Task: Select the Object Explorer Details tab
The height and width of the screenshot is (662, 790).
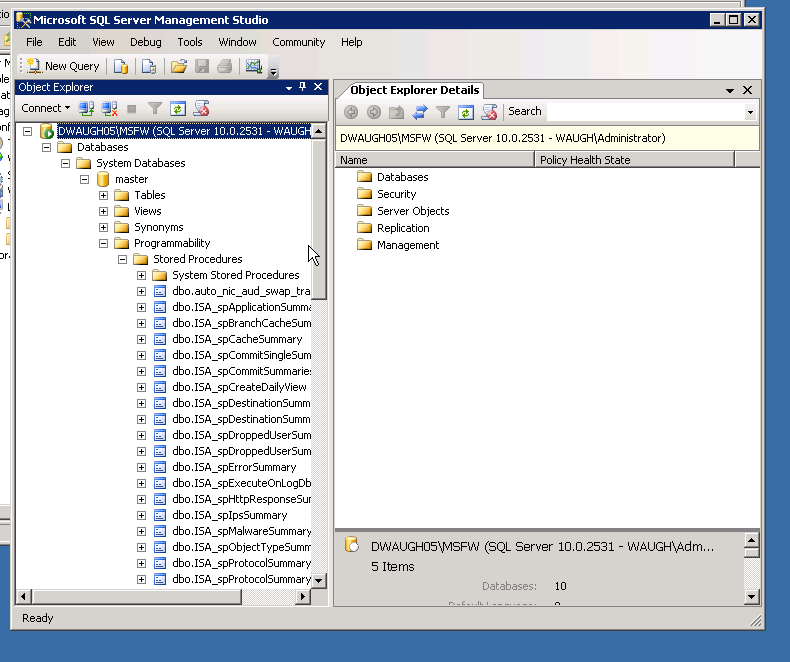Action: click(414, 90)
